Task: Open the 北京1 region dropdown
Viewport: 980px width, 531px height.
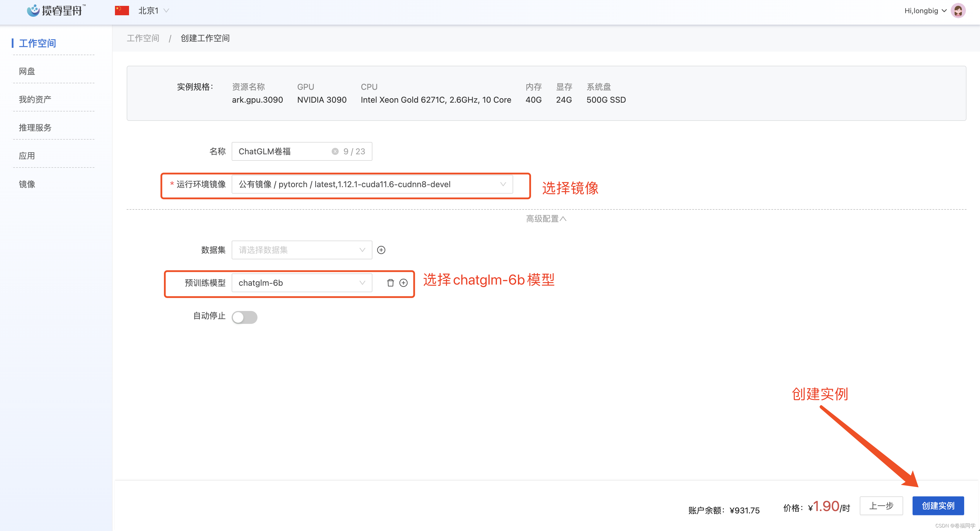Action: (154, 11)
